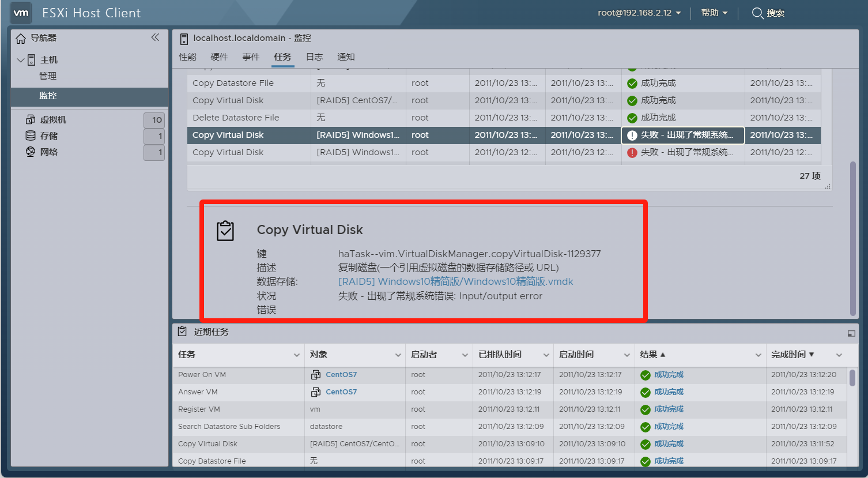The height and width of the screenshot is (478, 868).
Task: Open the 存储 storage item
Action: [48, 136]
